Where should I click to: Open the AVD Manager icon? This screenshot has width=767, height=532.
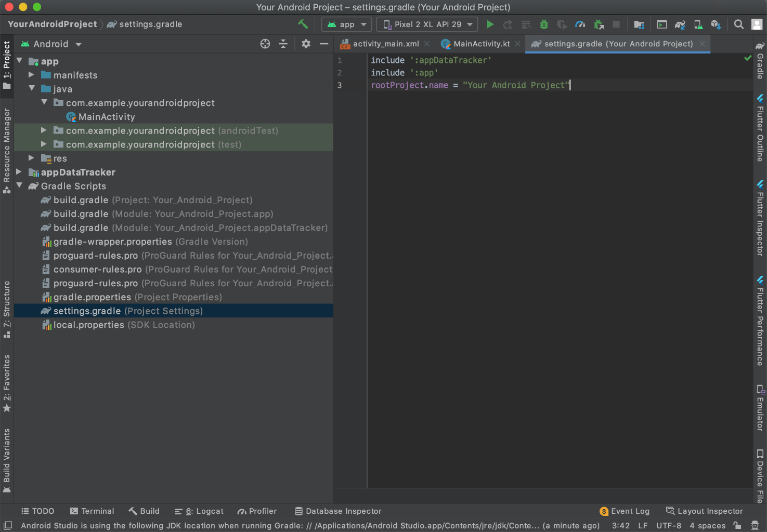pyautogui.click(x=698, y=24)
